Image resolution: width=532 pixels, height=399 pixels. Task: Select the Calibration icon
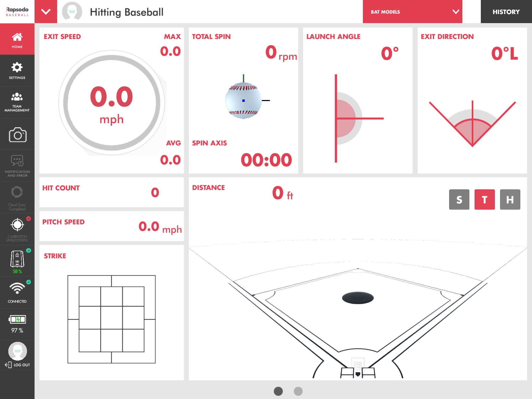pyautogui.click(x=17, y=225)
